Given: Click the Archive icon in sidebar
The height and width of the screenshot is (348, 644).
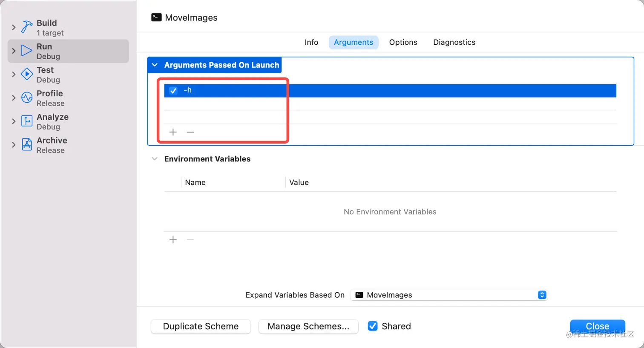Looking at the screenshot, I should [27, 145].
